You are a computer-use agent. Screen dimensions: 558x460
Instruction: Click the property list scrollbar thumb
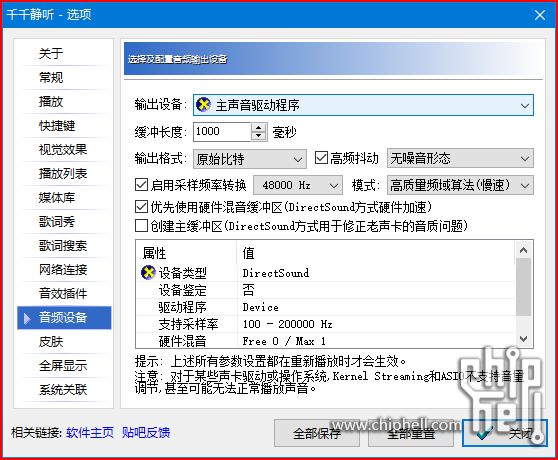point(523,287)
